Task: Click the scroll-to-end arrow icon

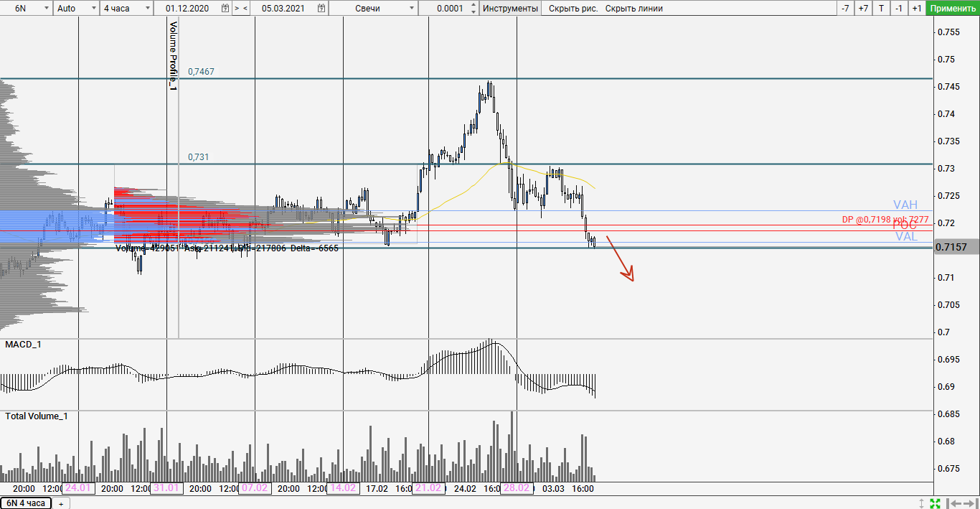Action: (969, 503)
